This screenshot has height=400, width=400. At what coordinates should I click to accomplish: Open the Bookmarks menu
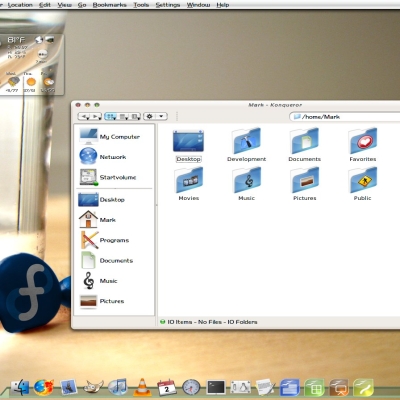pyautogui.click(x=110, y=5)
